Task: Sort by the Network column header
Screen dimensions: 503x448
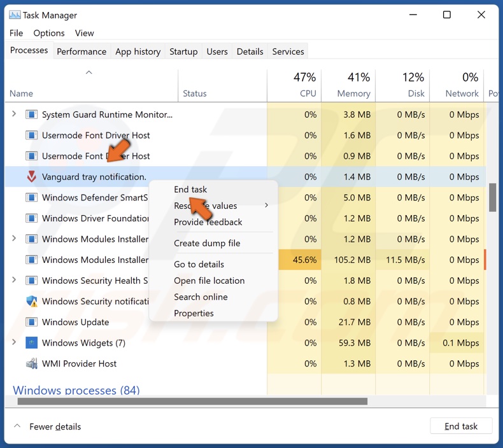Action: click(457, 85)
